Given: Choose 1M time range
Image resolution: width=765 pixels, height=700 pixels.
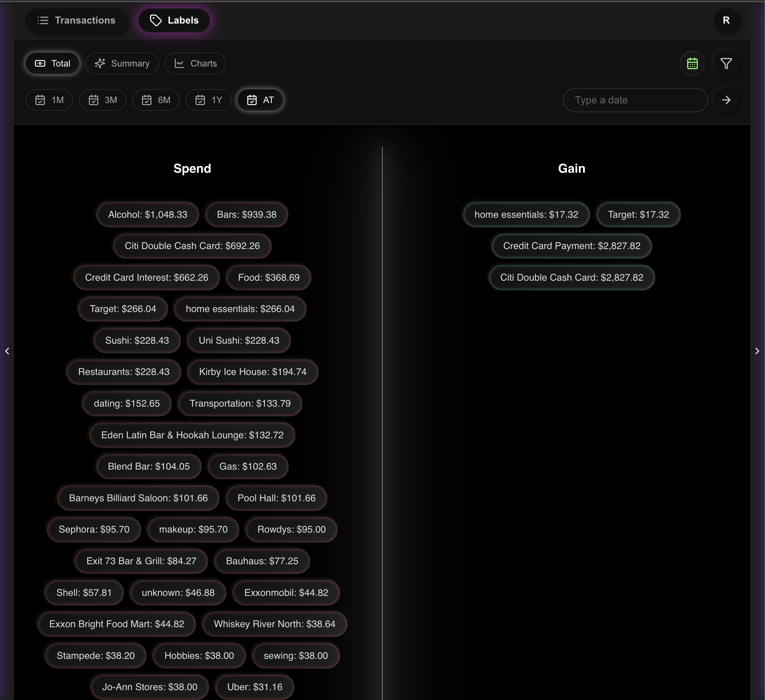Looking at the screenshot, I should [x=49, y=100].
